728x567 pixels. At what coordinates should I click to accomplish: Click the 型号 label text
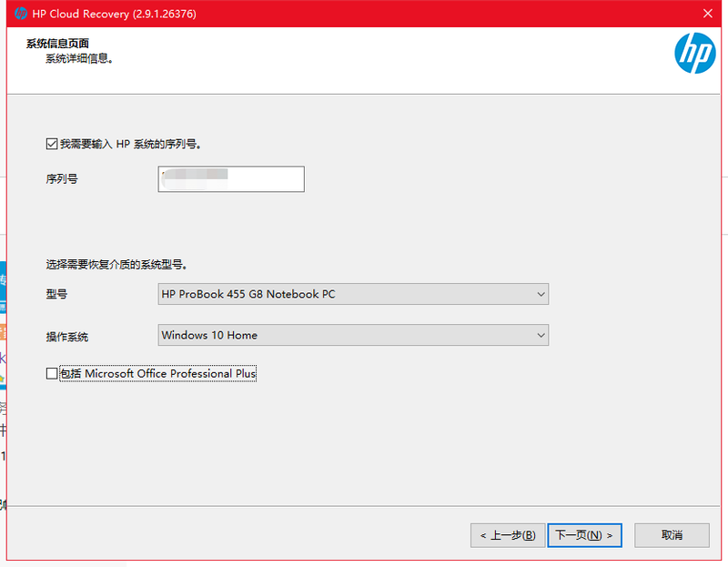tap(56, 294)
